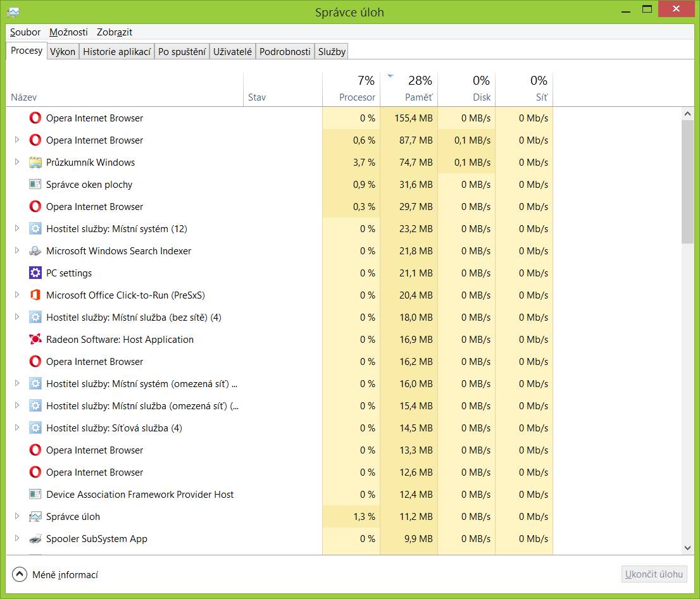This screenshot has width=700, height=599.
Task: Select the Procesy tab
Action: pyautogui.click(x=27, y=51)
